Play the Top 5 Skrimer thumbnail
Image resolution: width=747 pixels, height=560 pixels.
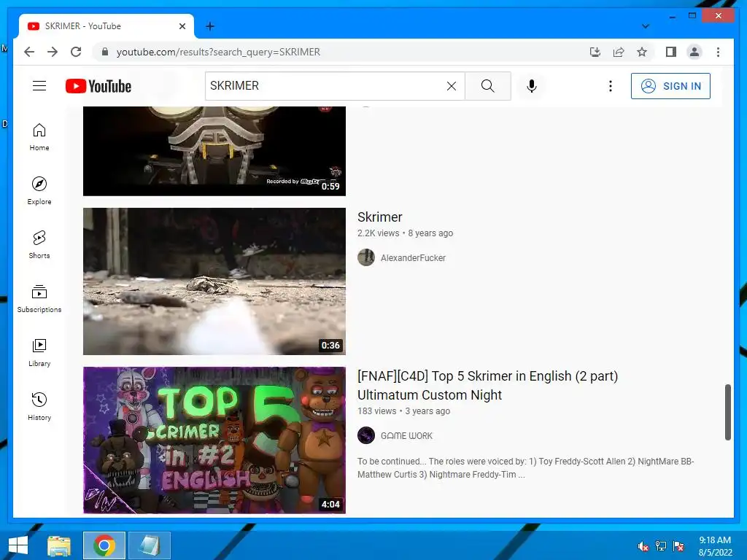(214, 440)
